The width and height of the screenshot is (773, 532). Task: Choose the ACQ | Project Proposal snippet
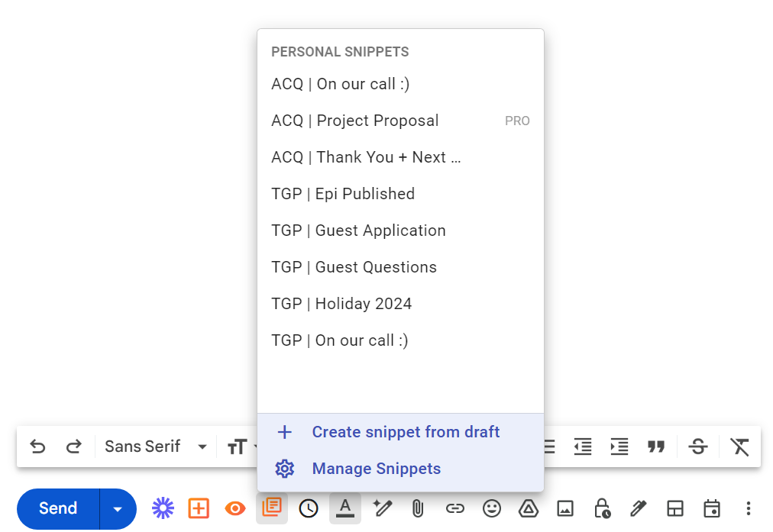coord(355,121)
